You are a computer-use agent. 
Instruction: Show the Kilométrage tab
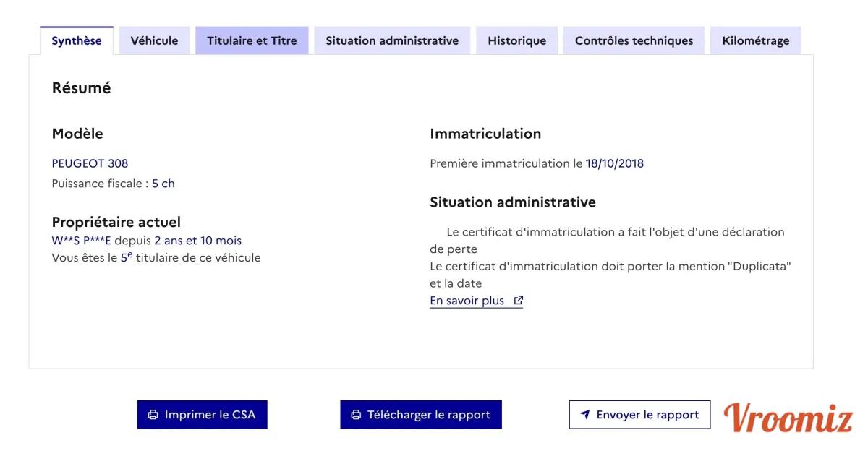point(755,40)
